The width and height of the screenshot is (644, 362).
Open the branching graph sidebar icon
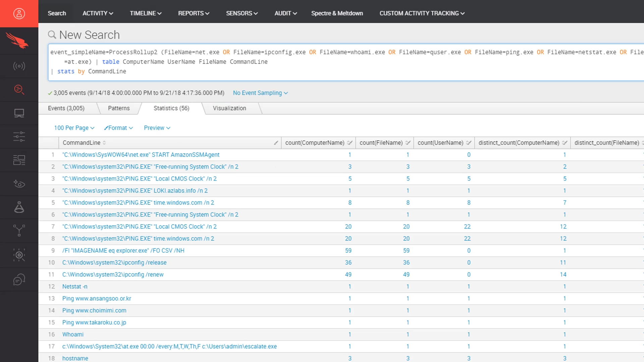19,231
